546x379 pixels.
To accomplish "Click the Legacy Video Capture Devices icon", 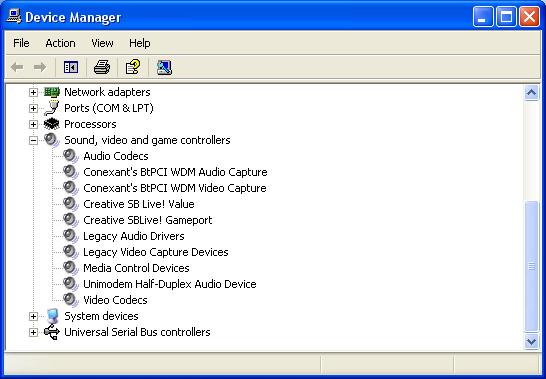I will point(71,252).
